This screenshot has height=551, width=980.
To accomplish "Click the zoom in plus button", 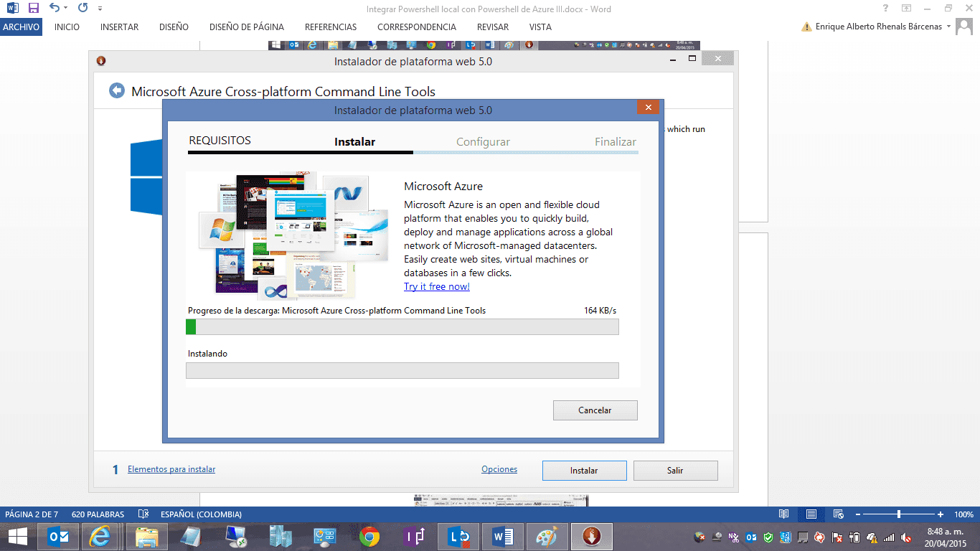I will pos(940,514).
